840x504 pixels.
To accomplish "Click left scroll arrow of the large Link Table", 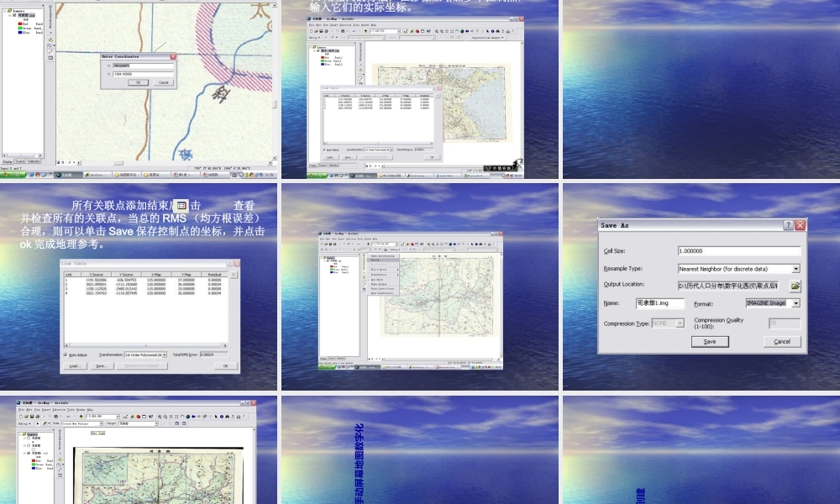I will coord(66,345).
